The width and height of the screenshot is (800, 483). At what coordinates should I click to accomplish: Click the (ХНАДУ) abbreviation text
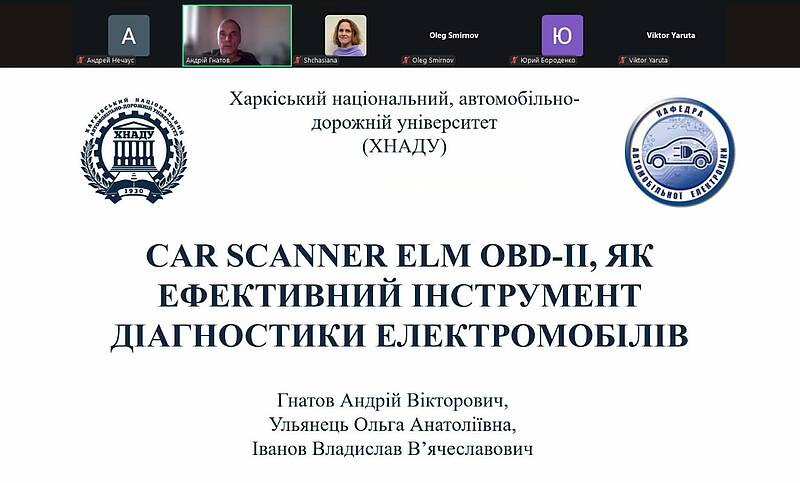pyautogui.click(x=404, y=147)
